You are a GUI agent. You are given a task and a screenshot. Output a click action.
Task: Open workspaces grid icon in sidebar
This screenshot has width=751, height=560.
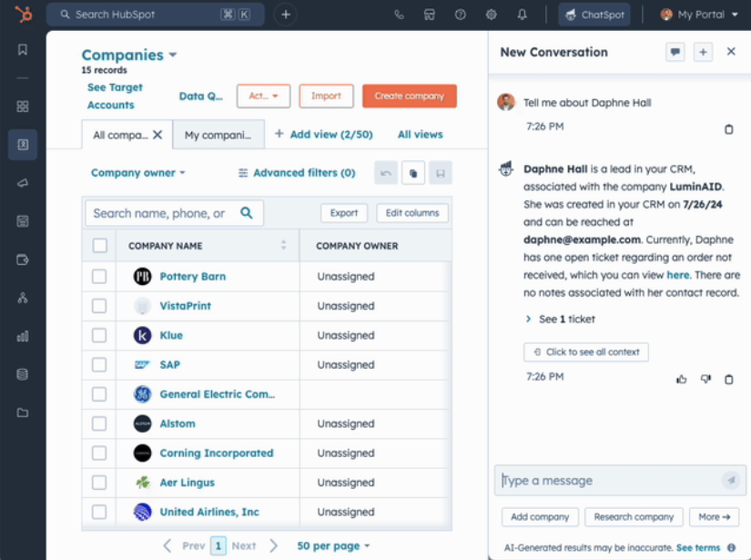(23, 107)
